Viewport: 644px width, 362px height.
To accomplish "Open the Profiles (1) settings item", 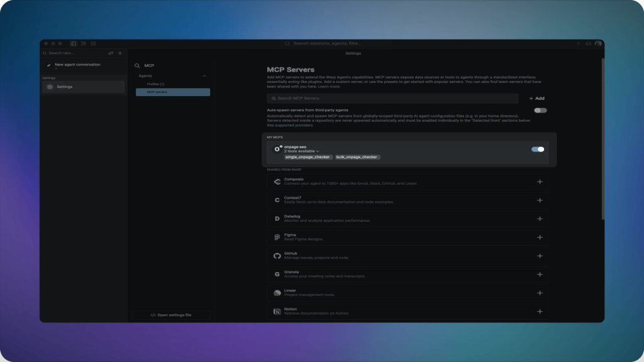I will pos(156,84).
